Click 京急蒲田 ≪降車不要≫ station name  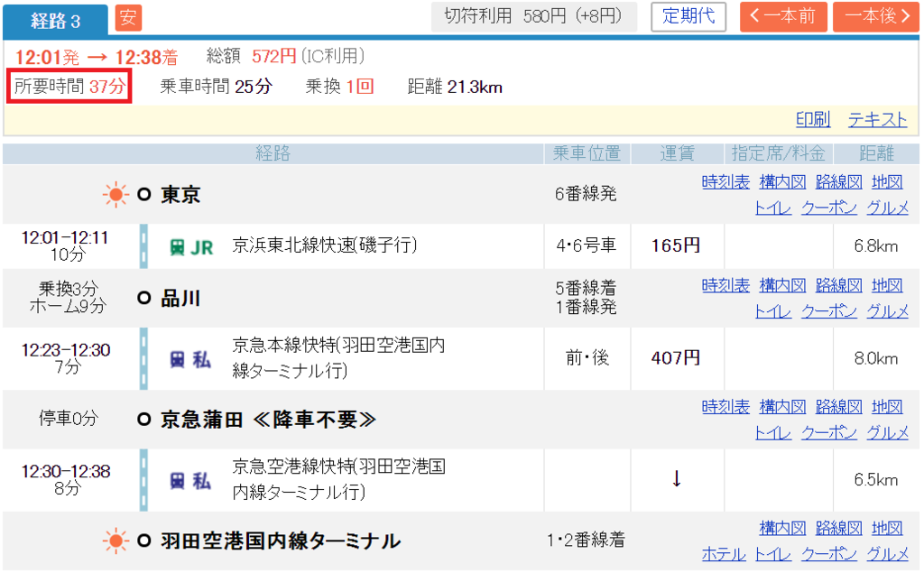pos(268,420)
